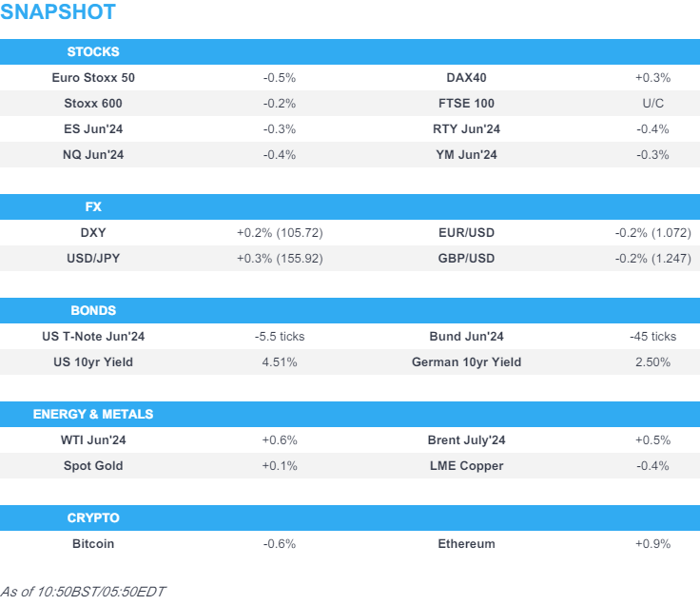Select the FTSE 100 row label

point(466,104)
